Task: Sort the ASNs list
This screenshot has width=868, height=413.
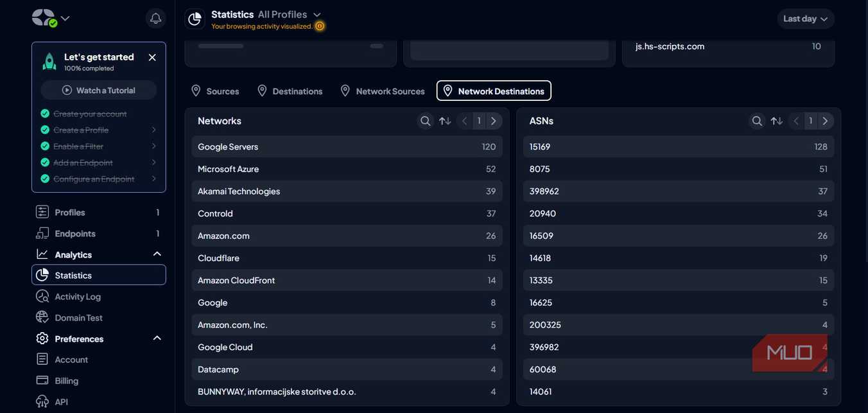Action: point(777,121)
